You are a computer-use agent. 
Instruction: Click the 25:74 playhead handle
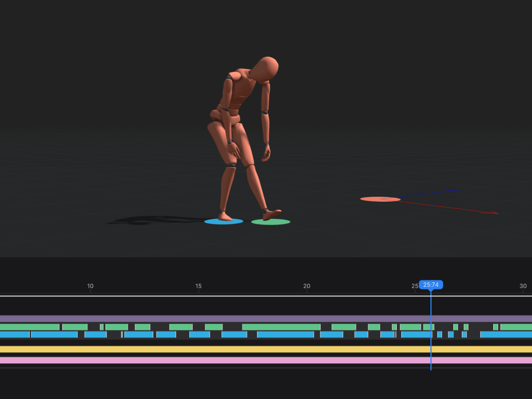(x=431, y=285)
